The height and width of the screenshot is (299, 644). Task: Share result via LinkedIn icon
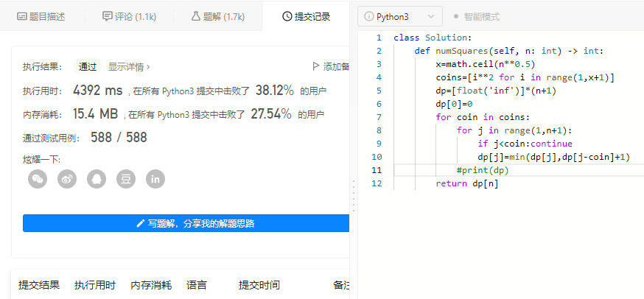pyautogui.click(x=155, y=179)
